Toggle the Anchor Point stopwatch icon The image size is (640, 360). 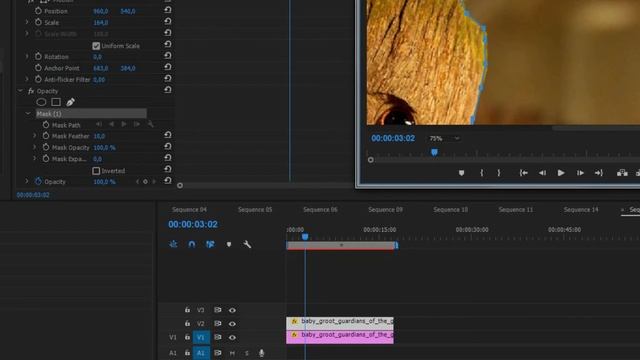coord(38,68)
